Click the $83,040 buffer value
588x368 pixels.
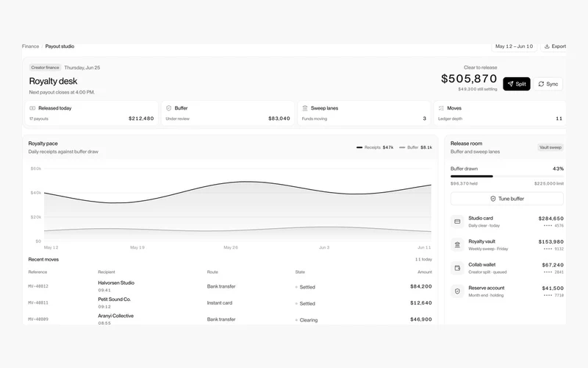click(x=279, y=118)
